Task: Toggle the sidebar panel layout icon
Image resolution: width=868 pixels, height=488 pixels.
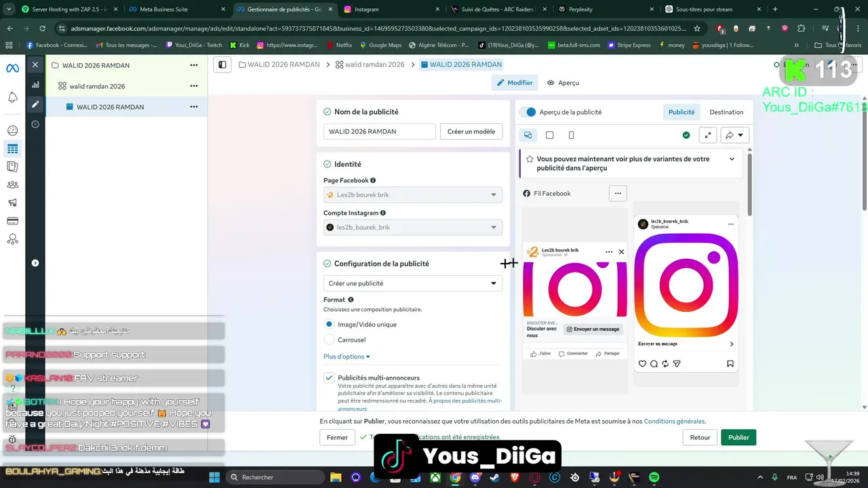Action: pos(222,64)
